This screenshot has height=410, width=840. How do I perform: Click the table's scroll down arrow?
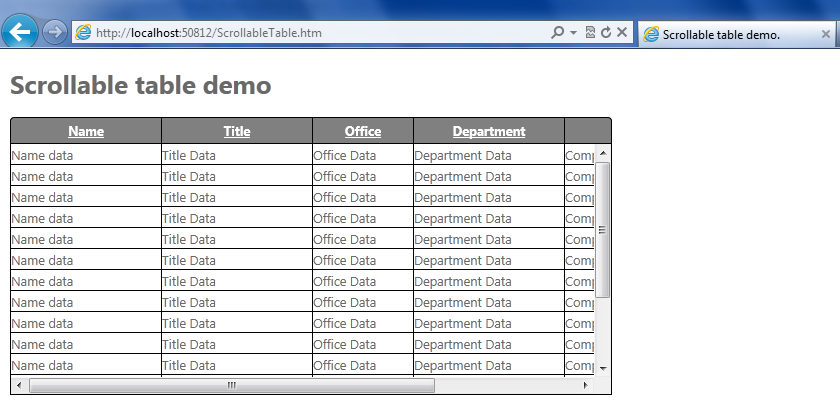pyautogui.click(x=603, y=368)
